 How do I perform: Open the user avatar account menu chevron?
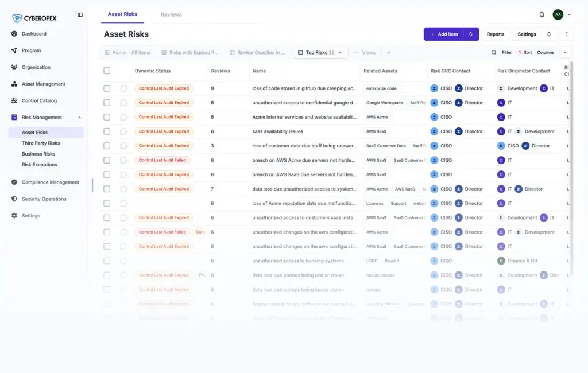[x=569, y=14]
